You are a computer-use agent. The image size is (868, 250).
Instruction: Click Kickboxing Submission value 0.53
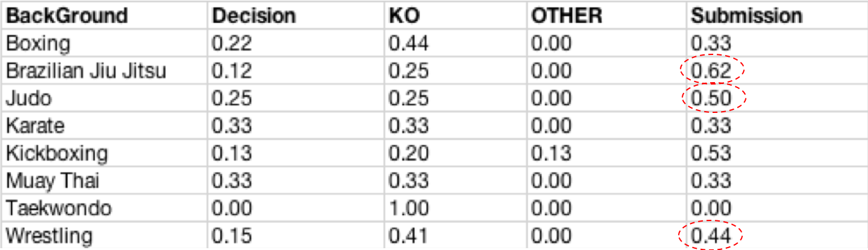711,153
